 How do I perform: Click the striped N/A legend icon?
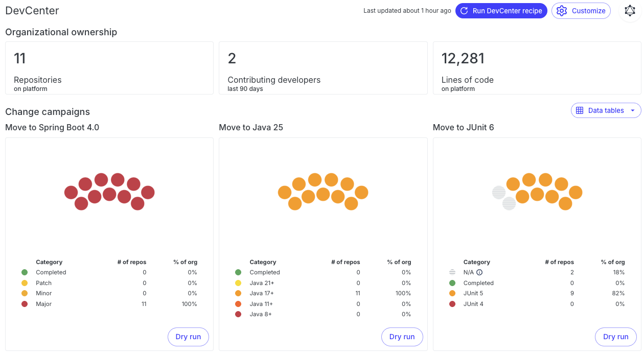pyautogui.click(x=452, y=272)
